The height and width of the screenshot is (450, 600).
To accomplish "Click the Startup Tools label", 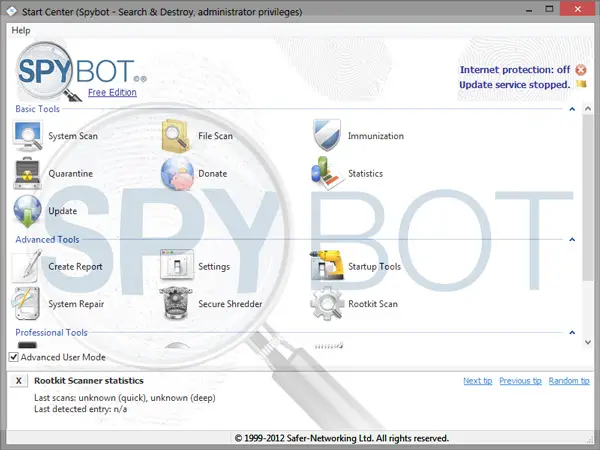I will tap(374, 266).
